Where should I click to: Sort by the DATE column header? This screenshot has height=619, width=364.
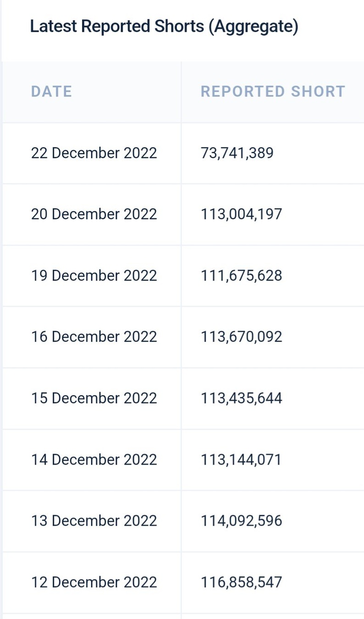click(x=51, y=91)
